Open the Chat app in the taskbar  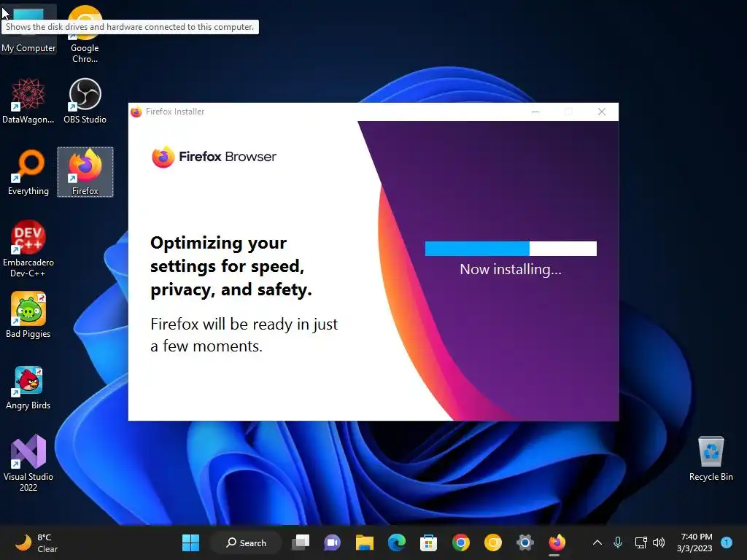coord(332,542)
